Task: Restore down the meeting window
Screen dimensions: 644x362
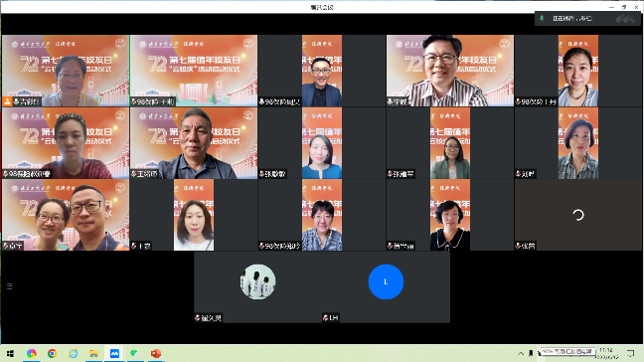Action: tap(624, 7)
